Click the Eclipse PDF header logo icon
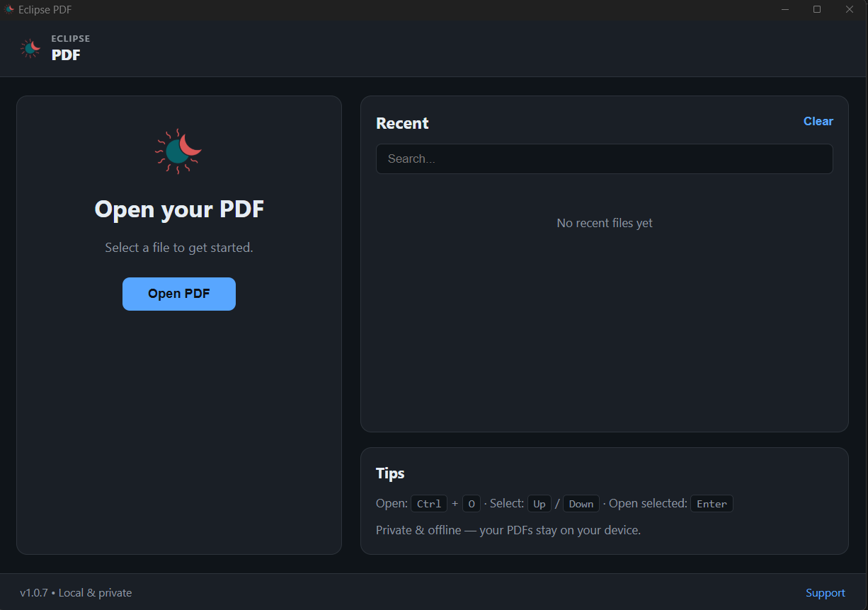This screenshot has width=868, height=610. [x=30, y=48]
